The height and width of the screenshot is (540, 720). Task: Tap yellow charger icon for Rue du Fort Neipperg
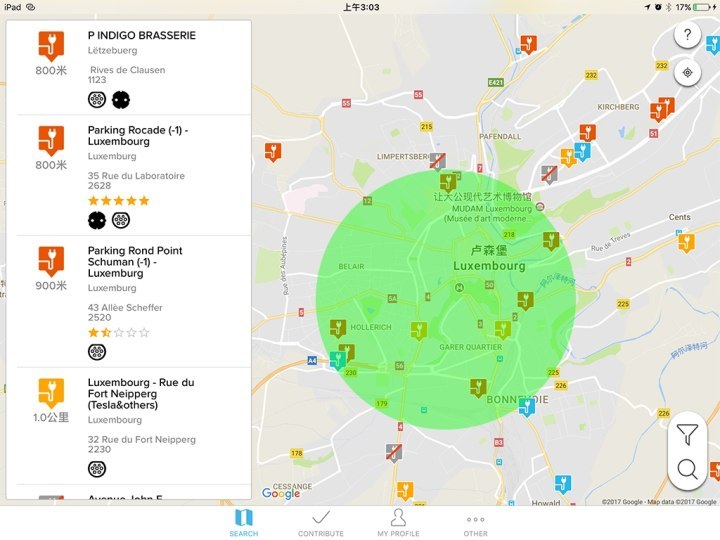pos(51,393)
